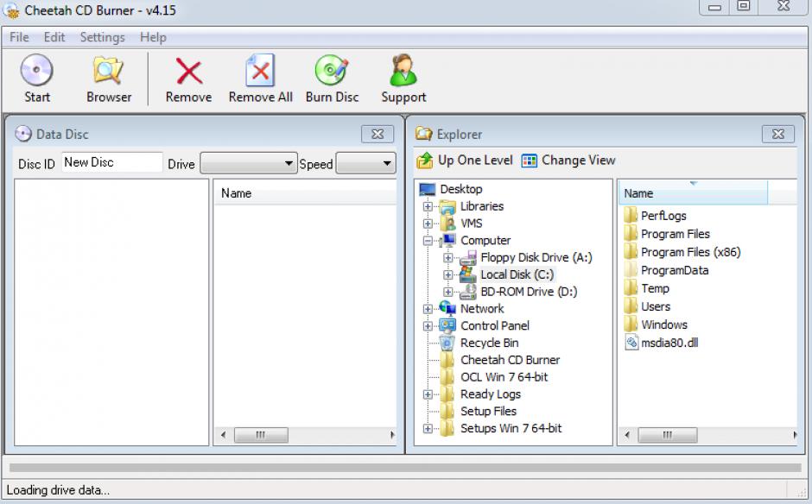Expand the VMS tree node
The height and width of the screenshot is (504, 812).
(428, 224)
